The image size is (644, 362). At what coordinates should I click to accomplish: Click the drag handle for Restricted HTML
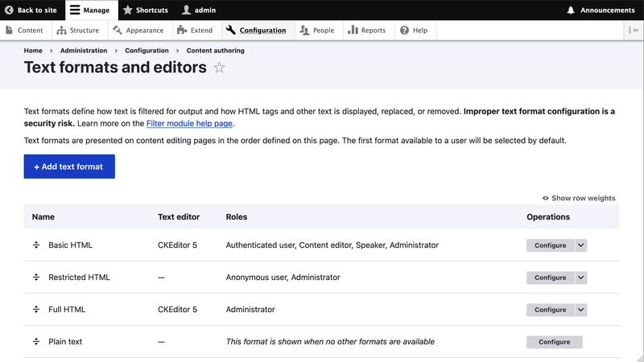(x=36, y=278)
